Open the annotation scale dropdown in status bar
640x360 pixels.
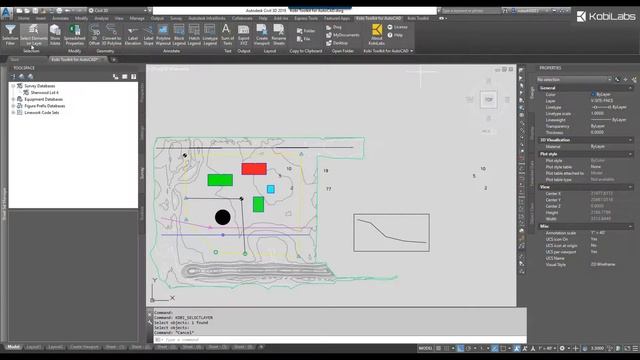(547, 348)
